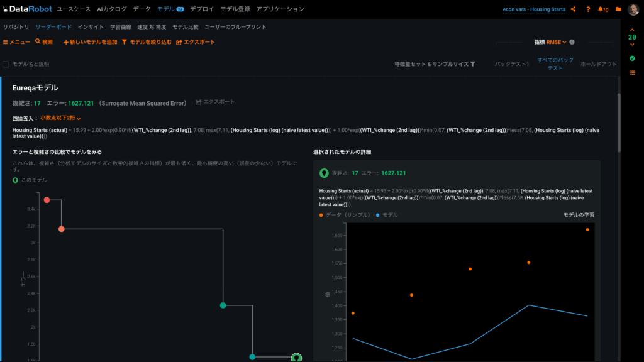Click 新しいモデルを追加 button
Viewport: 644px width, 362px height.
click(91, 42)
